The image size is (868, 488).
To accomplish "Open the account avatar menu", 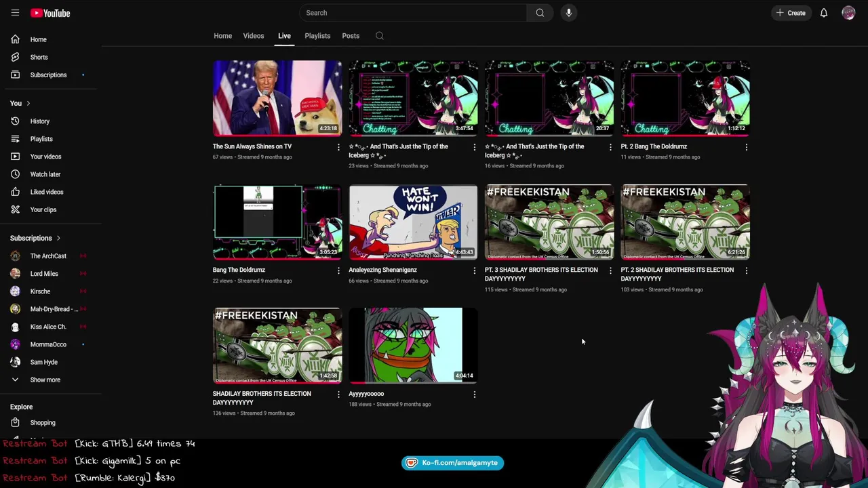I will (848, 13).
